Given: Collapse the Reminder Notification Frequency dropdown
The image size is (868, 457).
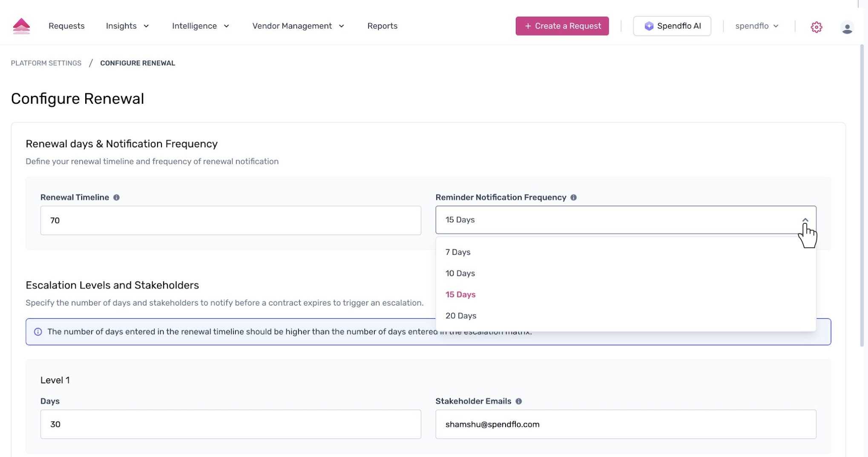Looking at the screenshot, I should click(x=805, y=220).
